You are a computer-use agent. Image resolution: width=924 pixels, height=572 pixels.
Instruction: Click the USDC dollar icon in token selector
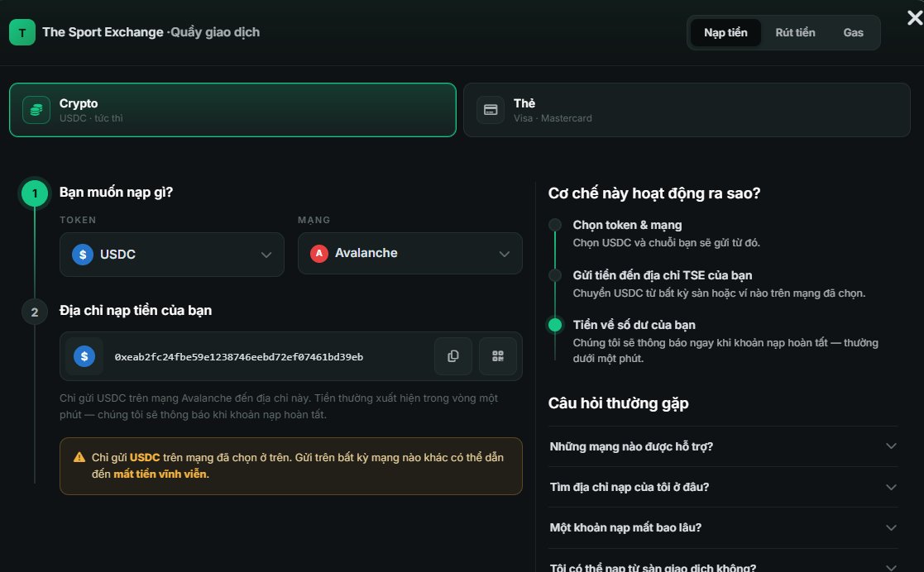tap(83, 255)
